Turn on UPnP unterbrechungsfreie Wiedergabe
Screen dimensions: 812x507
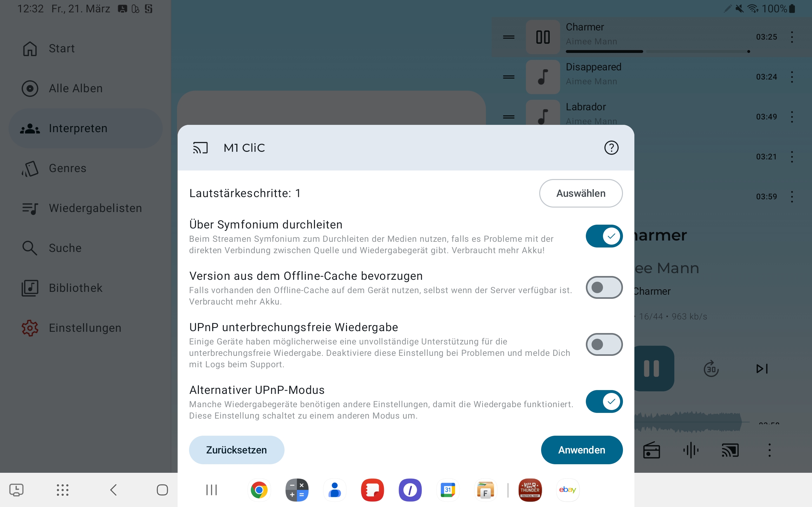(x=604, y=344)
